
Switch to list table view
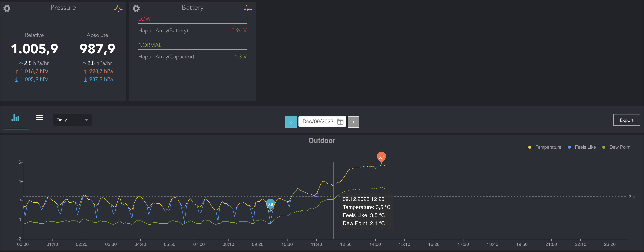[x=40, y=118]
